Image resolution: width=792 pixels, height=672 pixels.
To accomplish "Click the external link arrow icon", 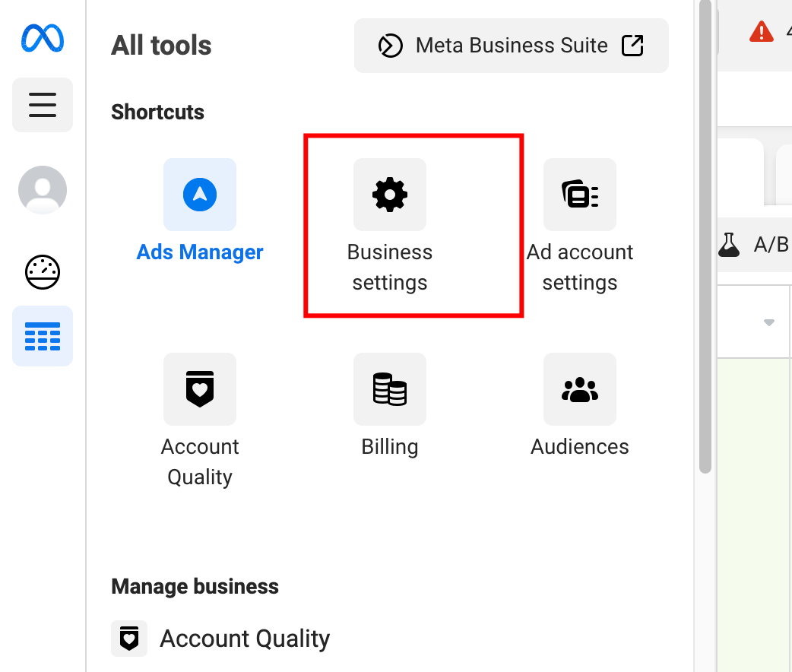I will coord(632,46).
